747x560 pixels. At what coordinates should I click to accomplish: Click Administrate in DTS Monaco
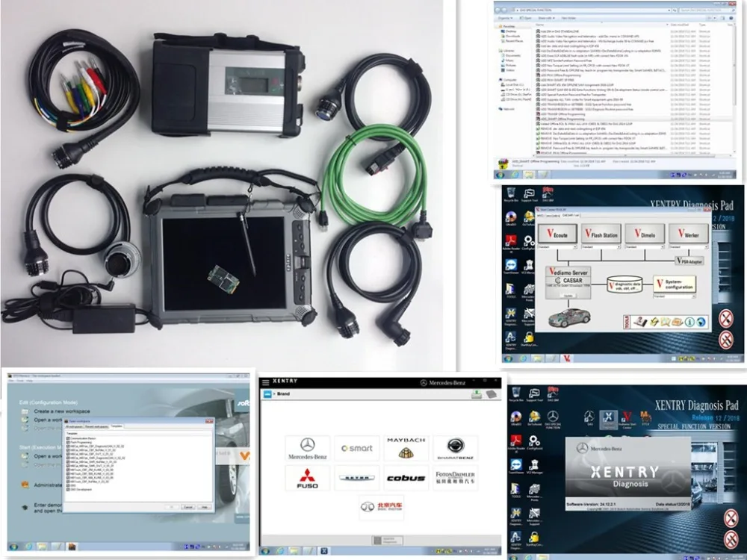[x=48, y=485]
